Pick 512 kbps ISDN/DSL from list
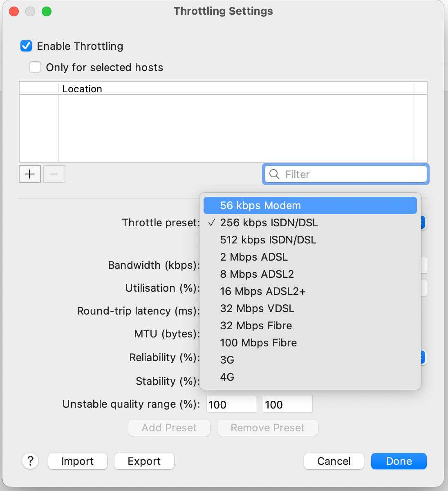Screen dimensions: 448x491 pos(268,240)
